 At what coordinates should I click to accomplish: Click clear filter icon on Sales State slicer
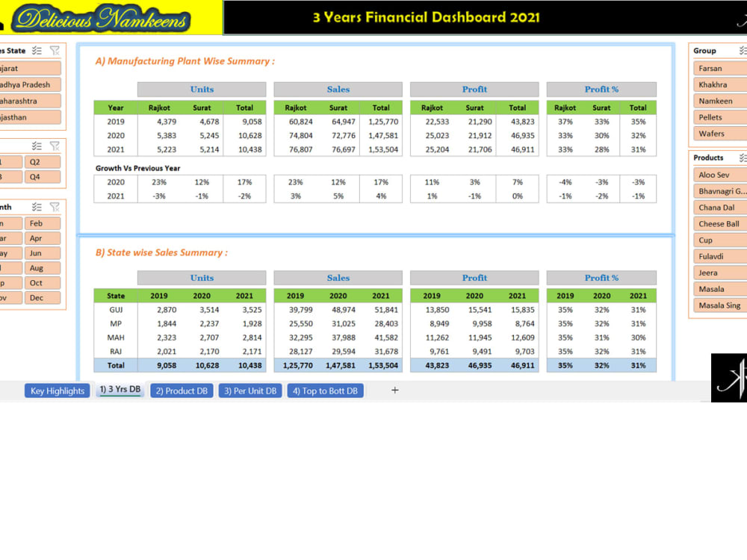tap(54, 50)
